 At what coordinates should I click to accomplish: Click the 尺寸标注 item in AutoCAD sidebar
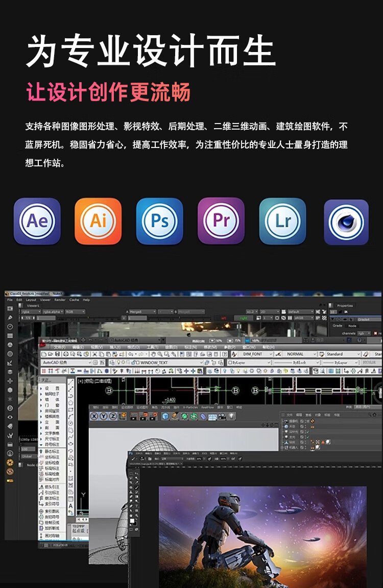pos(52,438)
